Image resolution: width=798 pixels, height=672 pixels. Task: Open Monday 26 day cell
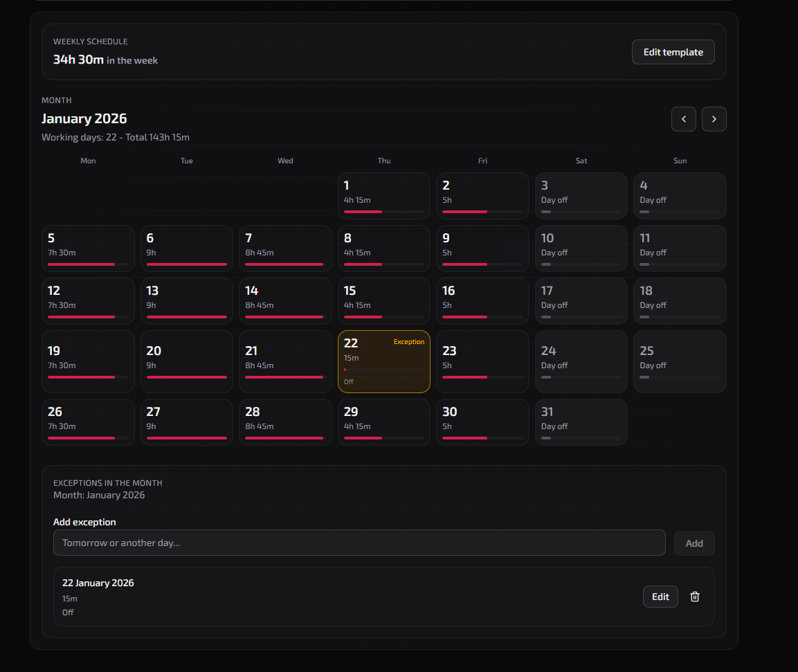88,422
